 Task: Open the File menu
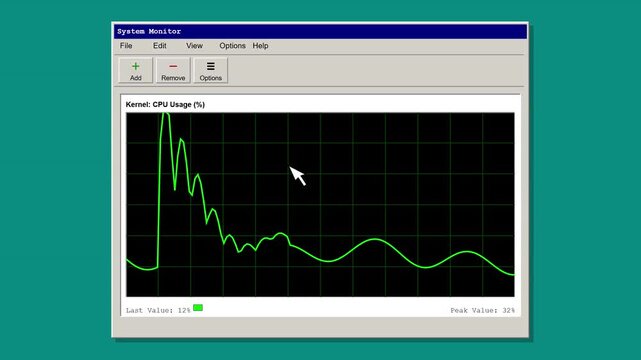click(x=126, y=46)
